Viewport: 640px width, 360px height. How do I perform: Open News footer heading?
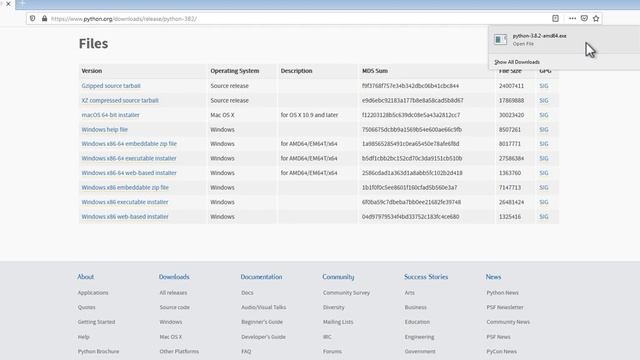493,277
